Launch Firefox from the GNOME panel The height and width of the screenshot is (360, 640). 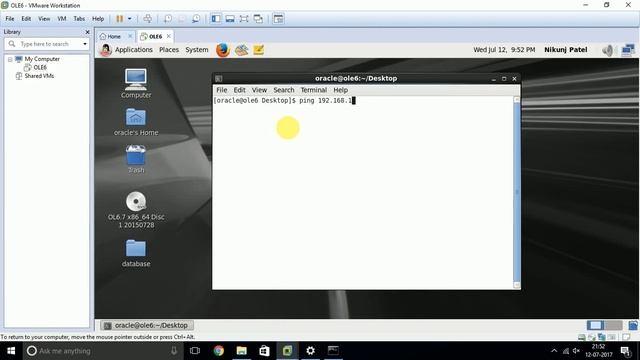(223, 50)
